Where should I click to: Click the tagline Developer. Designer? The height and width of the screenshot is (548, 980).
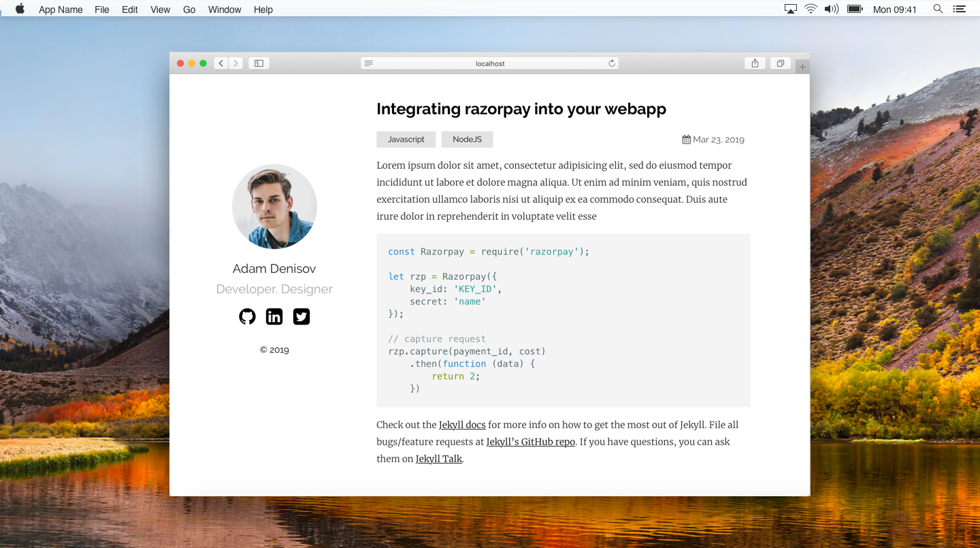pyautogui.click(x=274, y=289)
